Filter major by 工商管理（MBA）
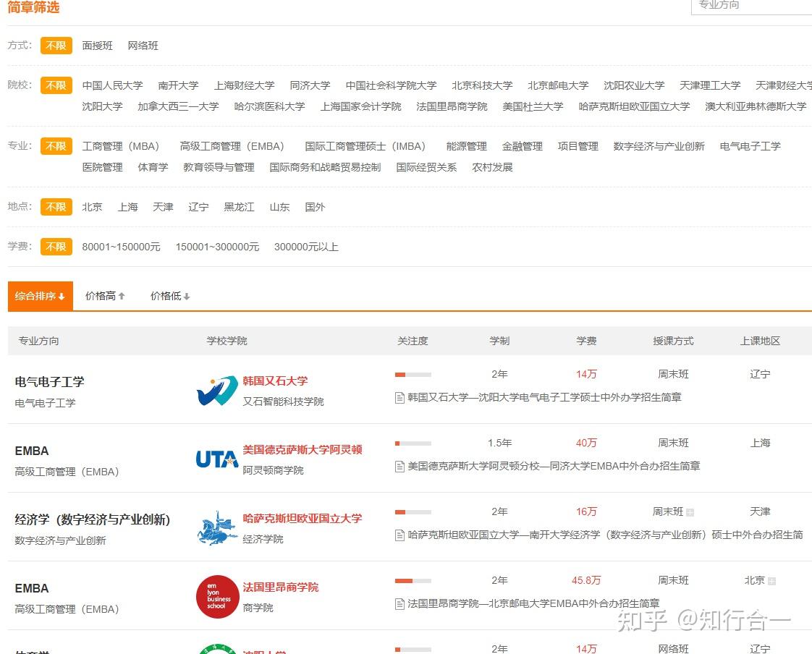The height and width of the screenshot is (654, 812). pos(123,147)
